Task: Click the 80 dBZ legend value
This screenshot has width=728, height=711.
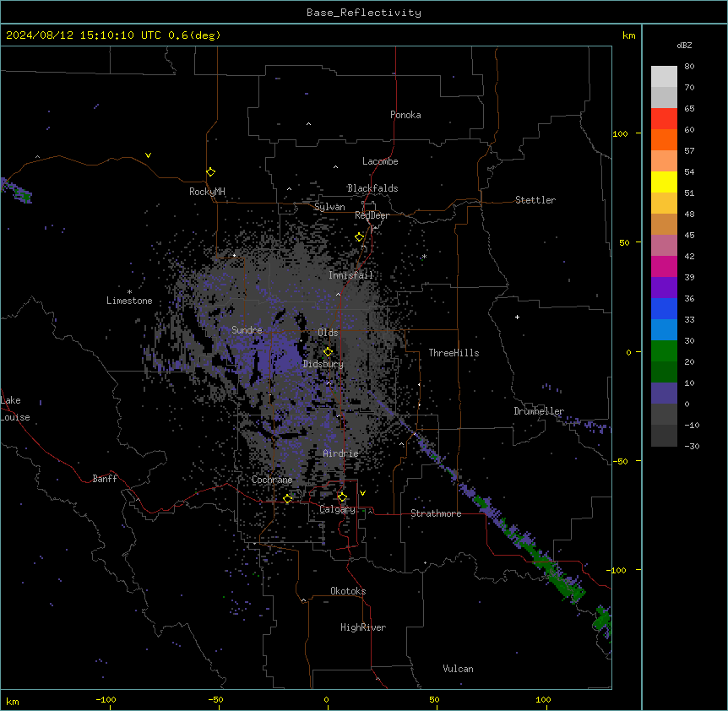Action: (x=689, y=67)
